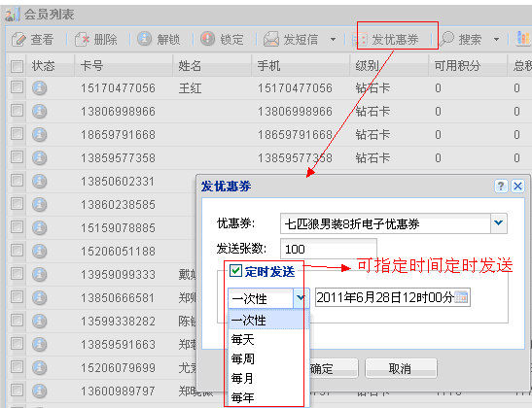This screenshot has height=408, width=532.
Task: Open the 发短信 dropdown arrow
Action: point(333,39)
